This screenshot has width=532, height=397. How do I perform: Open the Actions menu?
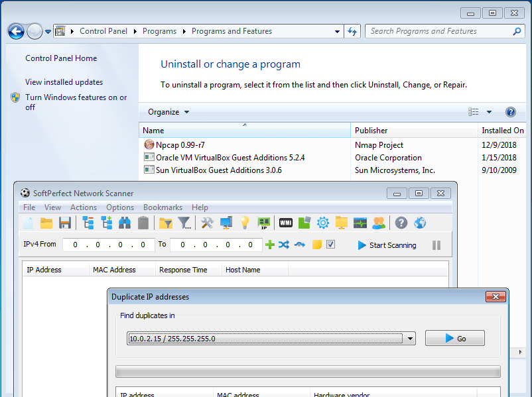[84, 207]
